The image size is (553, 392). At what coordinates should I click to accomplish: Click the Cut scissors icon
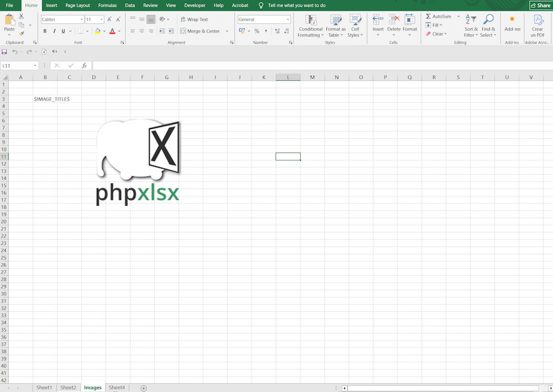(22, 17)
